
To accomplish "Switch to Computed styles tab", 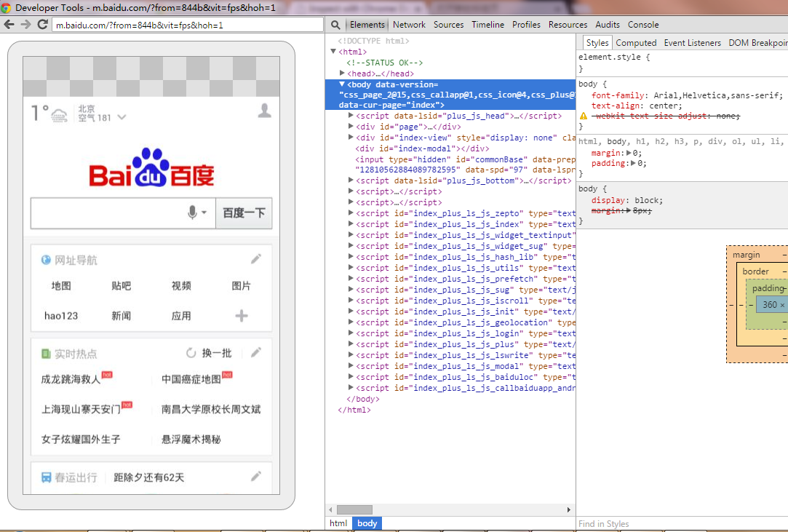I will tap(636, 43).
